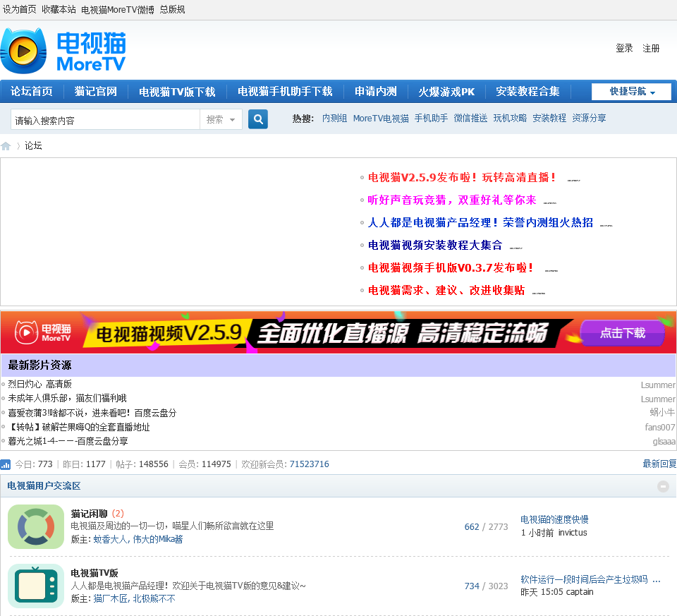Open the 论坛首页 nav tab
The height and width of the screenshot is (616, 677).
point(32,92)
